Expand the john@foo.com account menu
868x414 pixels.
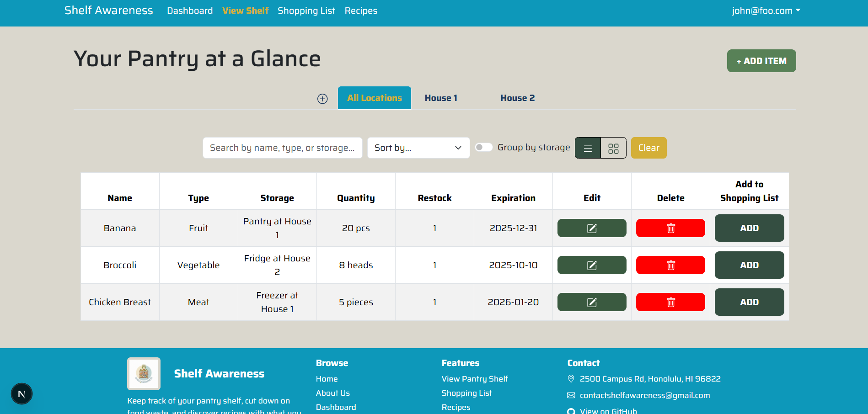point(766,10)
